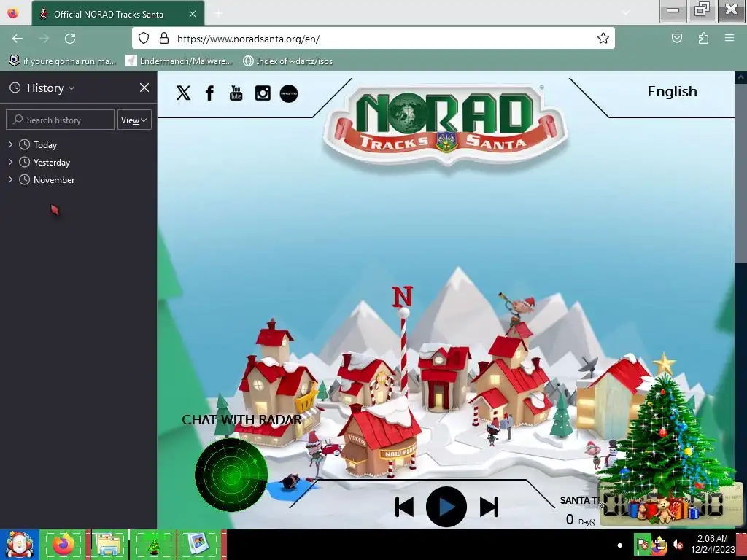This screenshot has height=560, width=747.
Task: Open the X (Twitter) social link
Action: pos(183,93)
